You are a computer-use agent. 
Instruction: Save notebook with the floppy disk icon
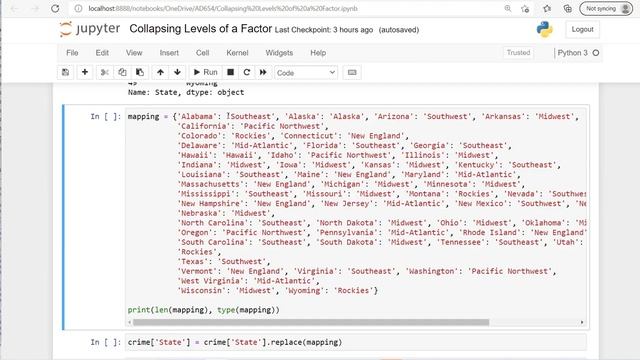click(65, 72)
